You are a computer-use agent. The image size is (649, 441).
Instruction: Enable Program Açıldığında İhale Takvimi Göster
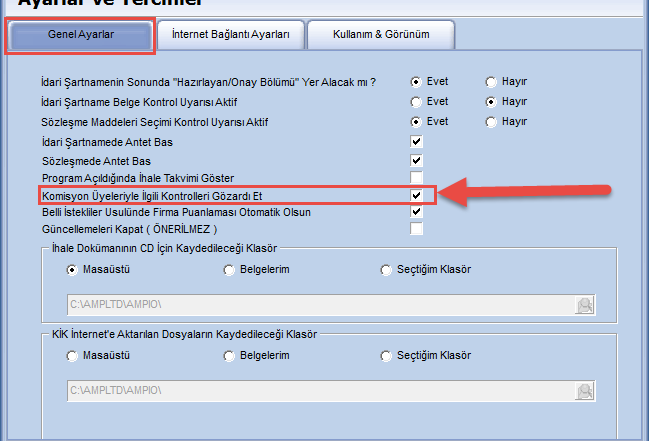point(416,178)
